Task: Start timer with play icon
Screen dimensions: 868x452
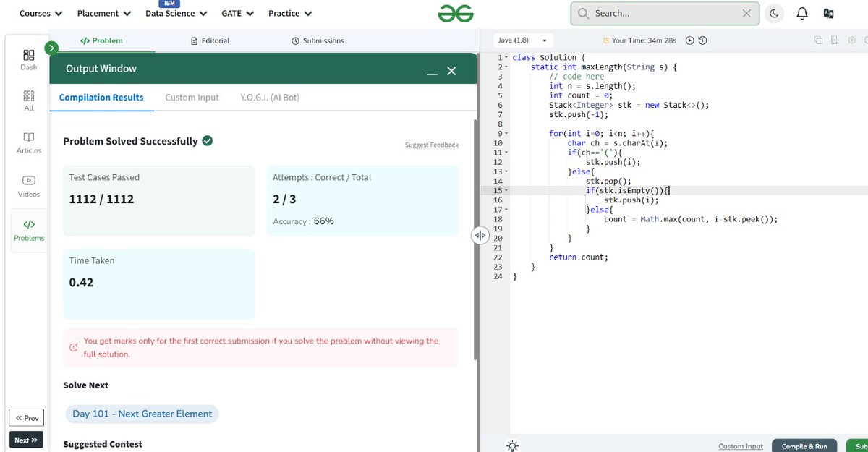Action: (690, 40)
